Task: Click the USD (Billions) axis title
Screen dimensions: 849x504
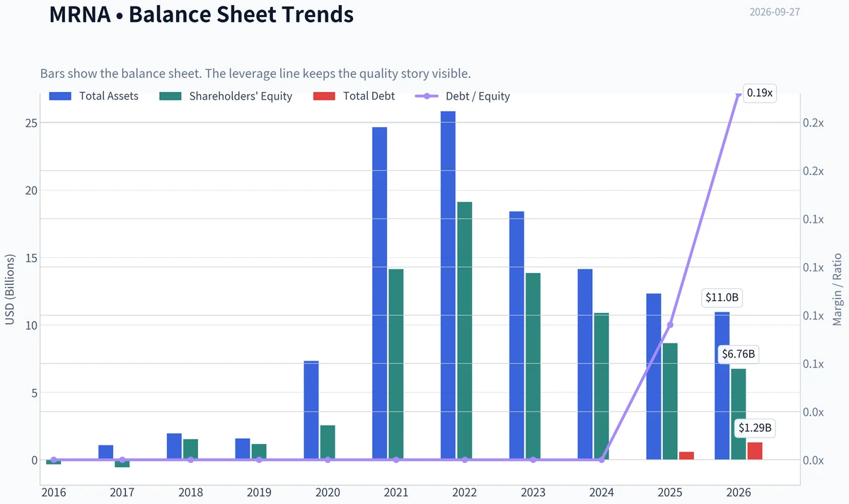Action: click(10, 291)
